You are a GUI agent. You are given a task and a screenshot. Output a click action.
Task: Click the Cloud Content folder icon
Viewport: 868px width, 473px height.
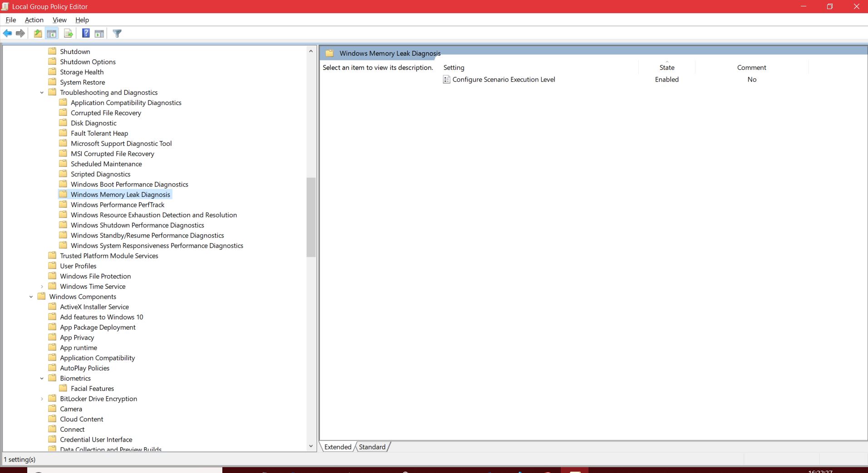tap(52, 419)
